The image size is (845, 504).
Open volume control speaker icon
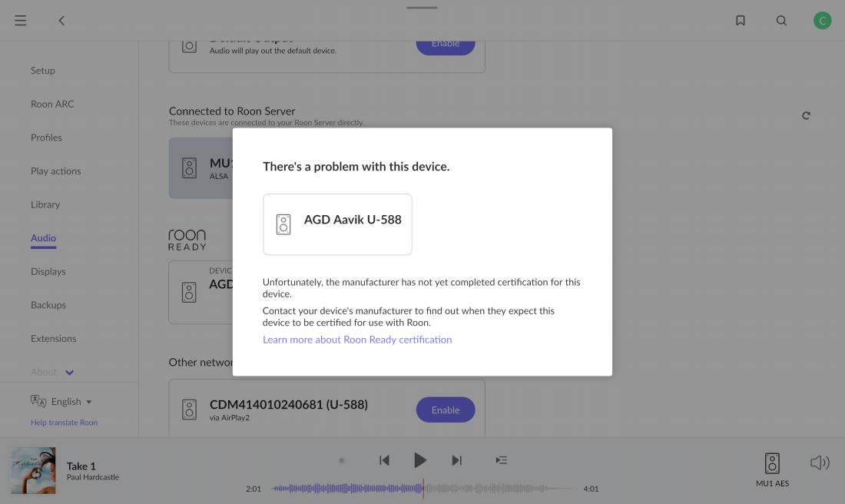pos(820,463)
